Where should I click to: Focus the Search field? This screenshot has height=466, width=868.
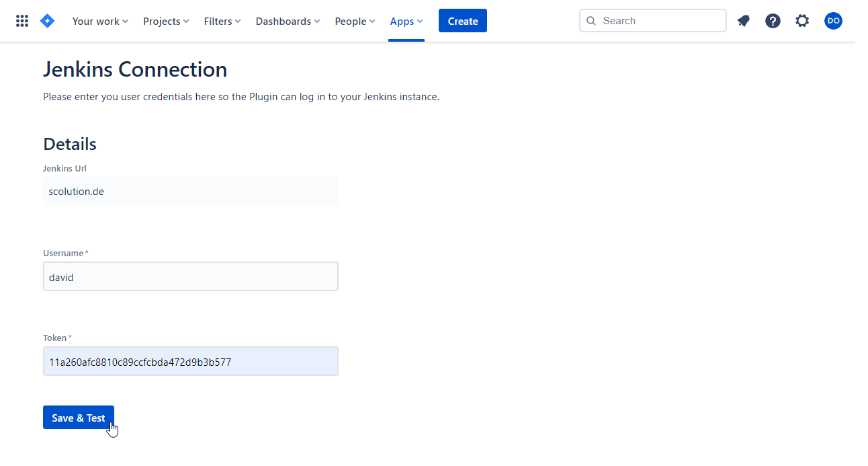(653, 21)
